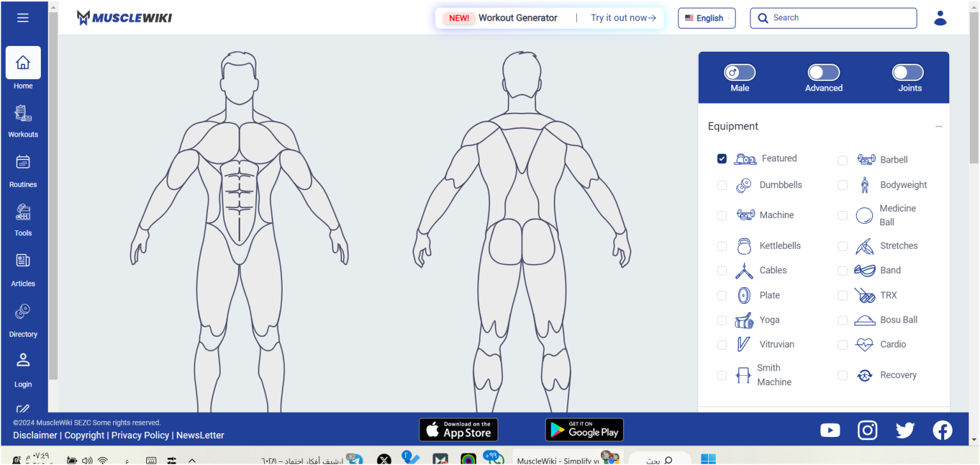Image resolution: width=980 pixels, height=465 pixels.
Task: Click the MuscleWiki logo
Action: 124,18
